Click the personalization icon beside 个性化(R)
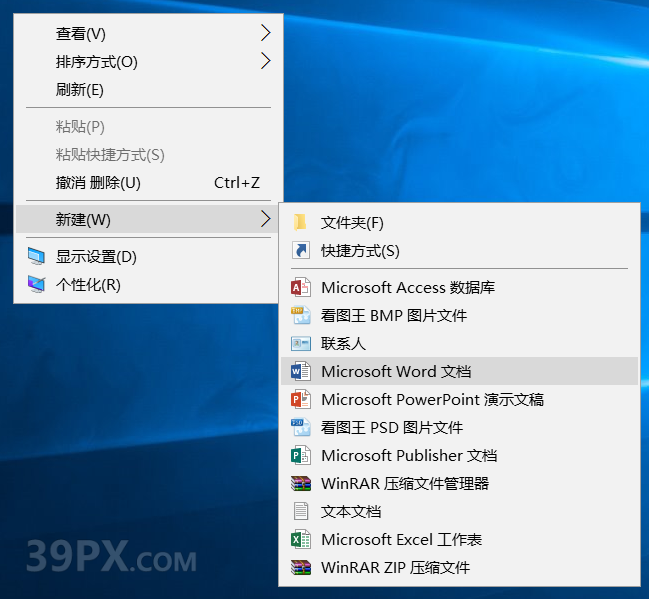The image size is (649, 599). click(x=36, y=284)
